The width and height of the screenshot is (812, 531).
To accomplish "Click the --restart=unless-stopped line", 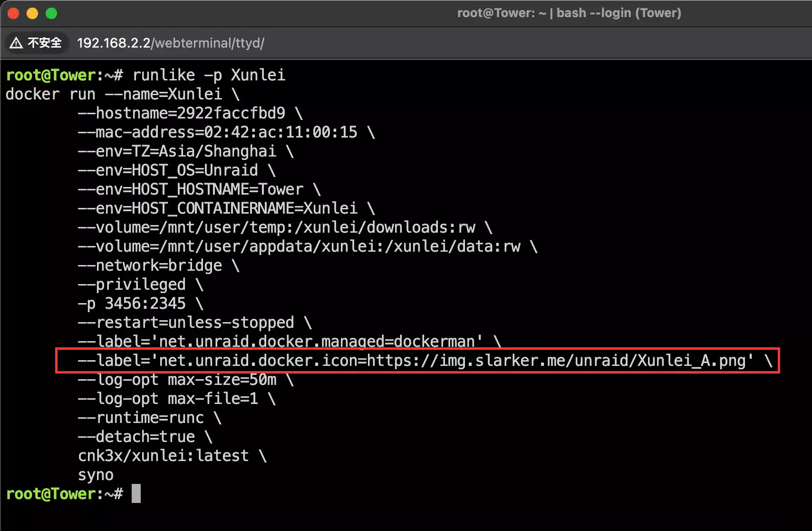I will 186,323.
